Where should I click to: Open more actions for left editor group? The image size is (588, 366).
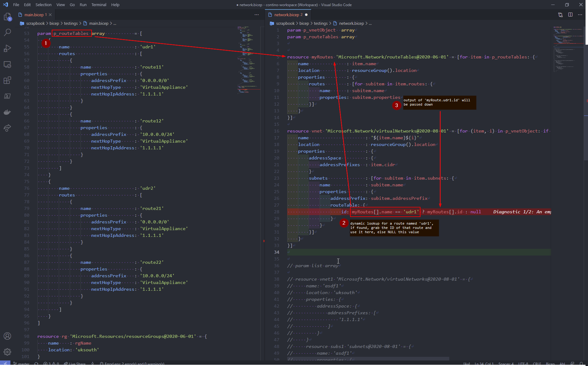pos(257,15)
